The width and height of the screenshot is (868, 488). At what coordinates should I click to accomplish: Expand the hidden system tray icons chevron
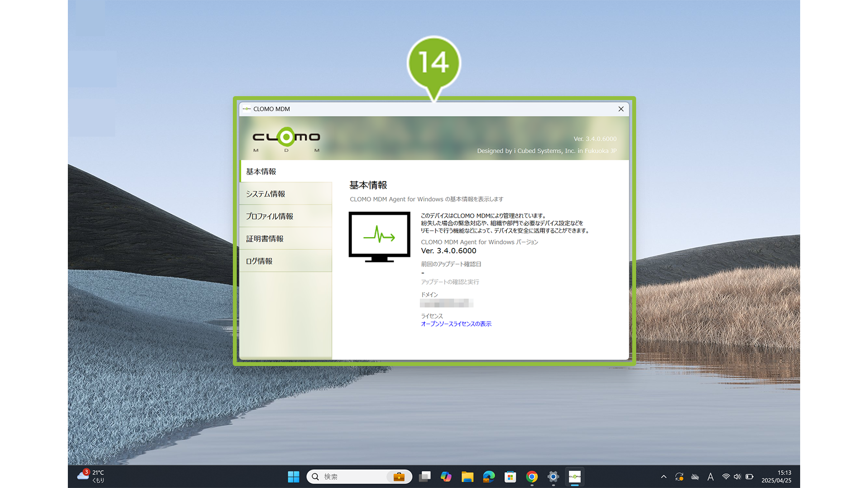pyautogui.click(x=663, y=477)
